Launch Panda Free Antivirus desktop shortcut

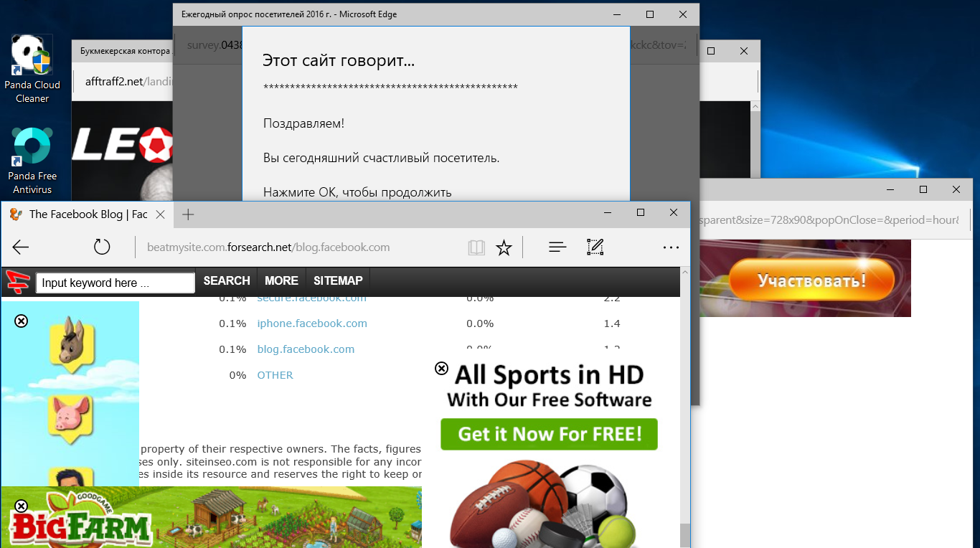coord(32,161)
